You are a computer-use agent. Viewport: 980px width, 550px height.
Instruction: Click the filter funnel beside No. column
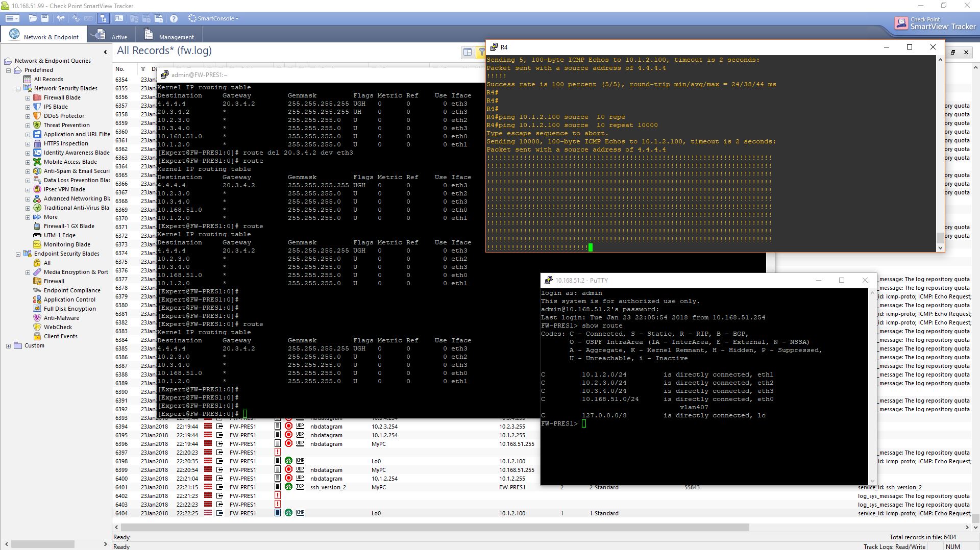coord(143,69)
